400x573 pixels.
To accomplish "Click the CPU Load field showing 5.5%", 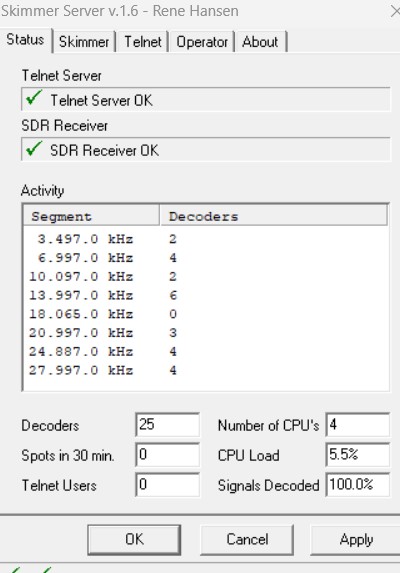I will click(358, 455).
